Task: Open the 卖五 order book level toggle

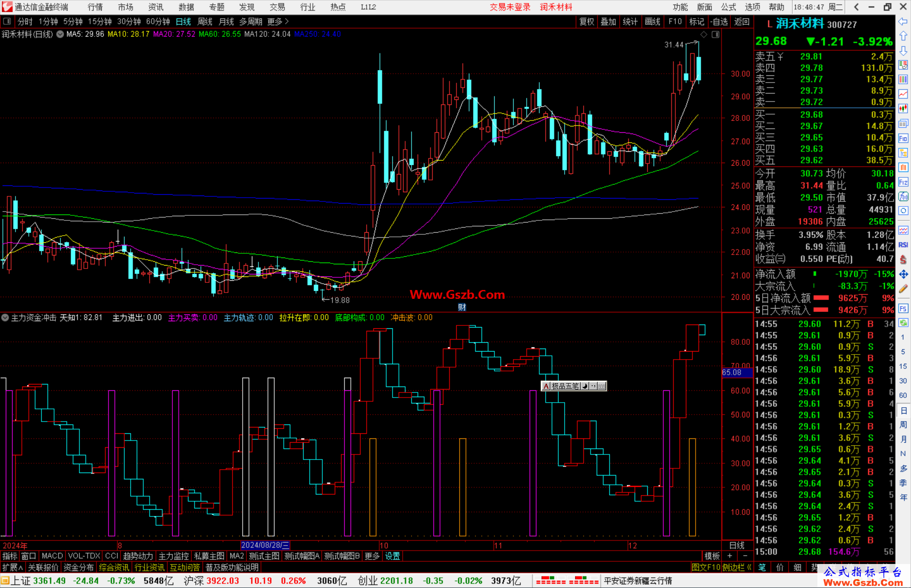Action: [769, 56]
